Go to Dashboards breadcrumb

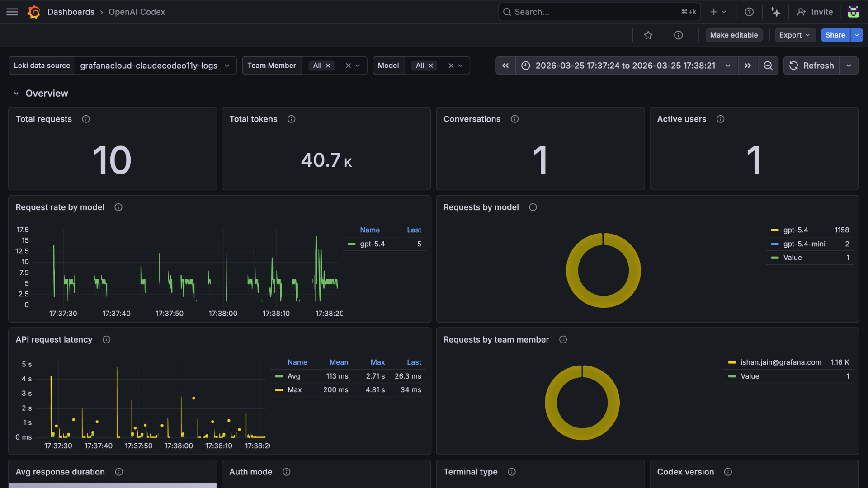tap(71, 12)
